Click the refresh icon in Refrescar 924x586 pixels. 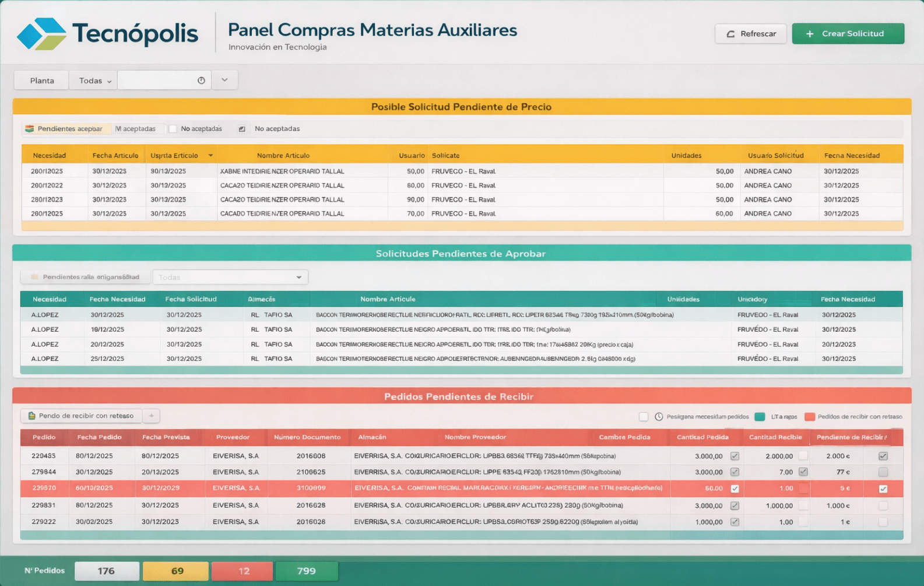pyautogui.click(x=730, y=34)
